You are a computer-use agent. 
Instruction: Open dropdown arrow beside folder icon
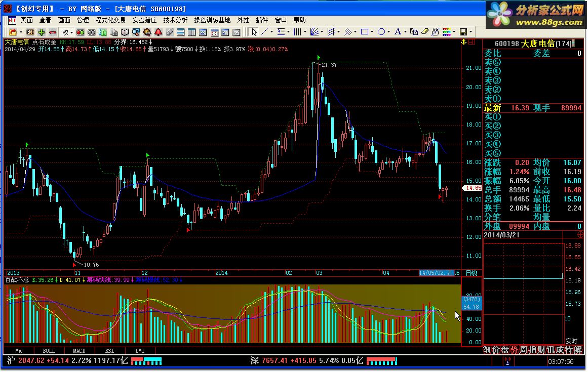tap(21, 32)
